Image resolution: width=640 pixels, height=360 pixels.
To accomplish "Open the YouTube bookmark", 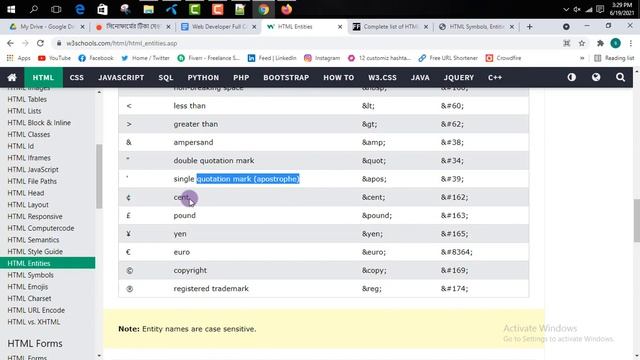I will (x=54, y=58).
